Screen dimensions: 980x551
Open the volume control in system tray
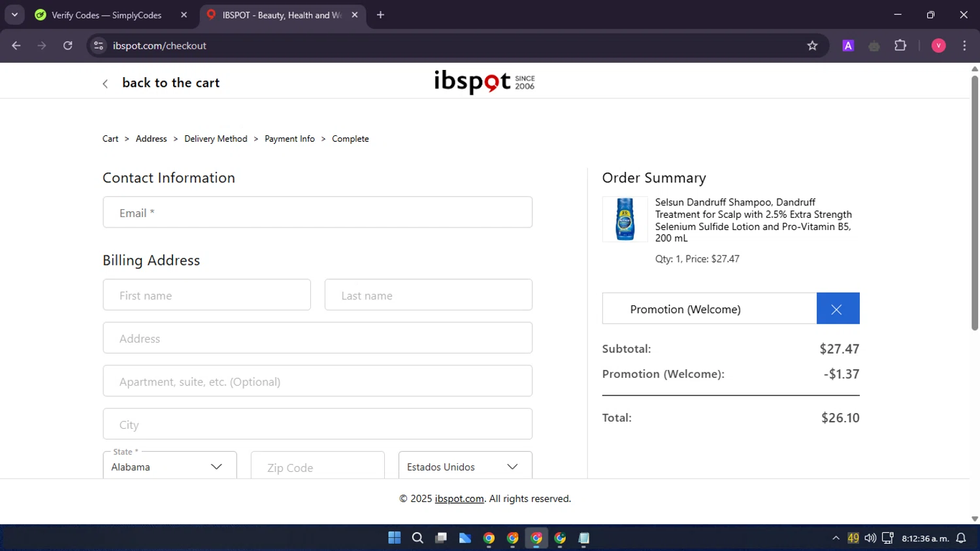[x=870, y=538]
